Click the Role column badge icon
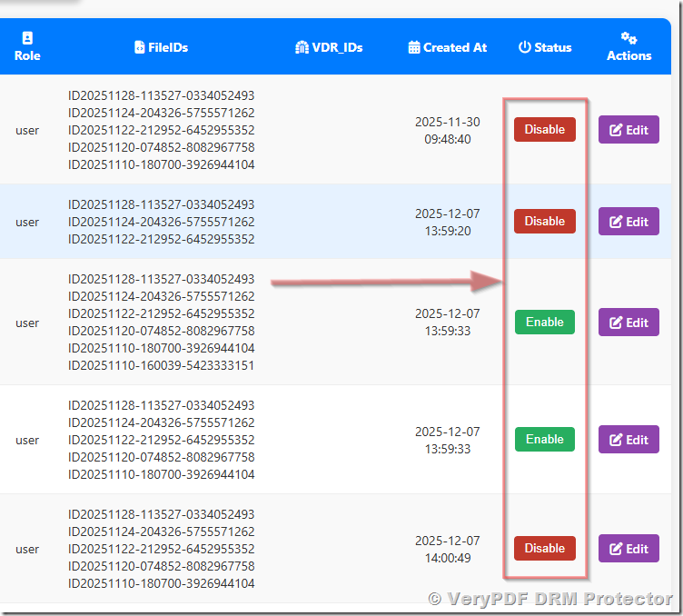The height and width of the screenshot is (616, 683). pyautogui.click(x=27, y=38)
